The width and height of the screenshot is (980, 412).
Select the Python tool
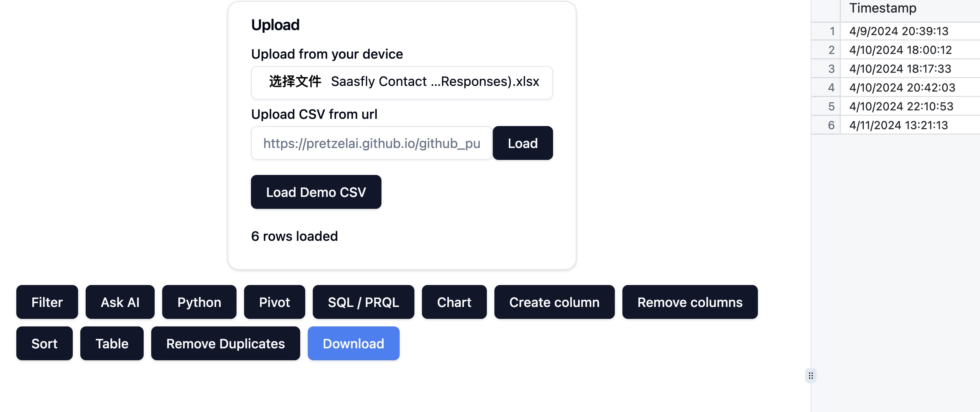tap(199, 302)
